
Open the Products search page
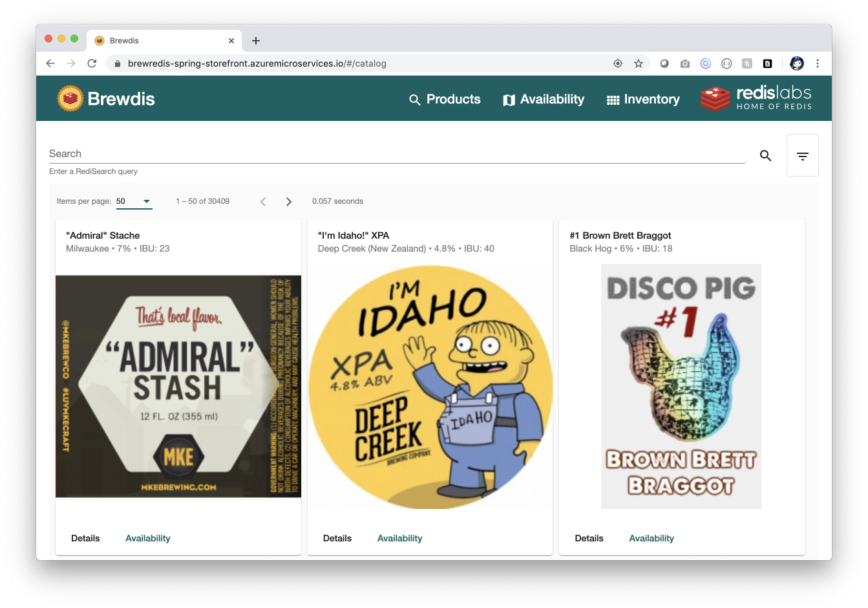click(445, 100)
